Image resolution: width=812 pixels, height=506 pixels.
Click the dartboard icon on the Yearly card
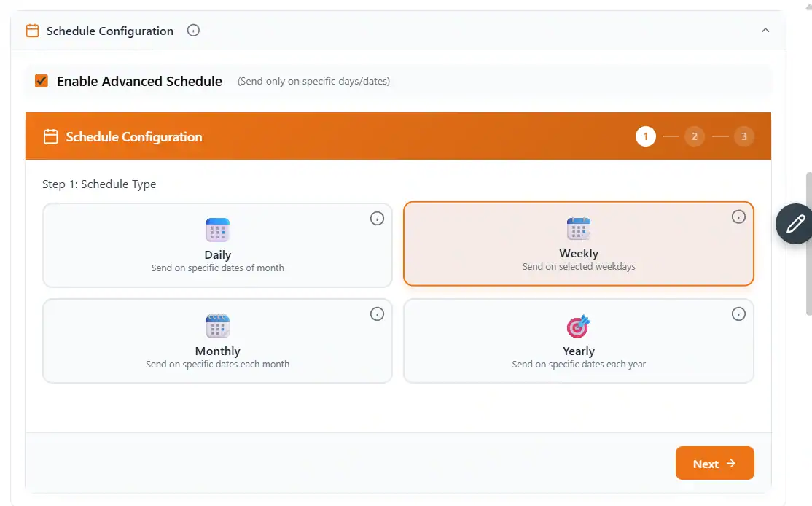point(578,326)
